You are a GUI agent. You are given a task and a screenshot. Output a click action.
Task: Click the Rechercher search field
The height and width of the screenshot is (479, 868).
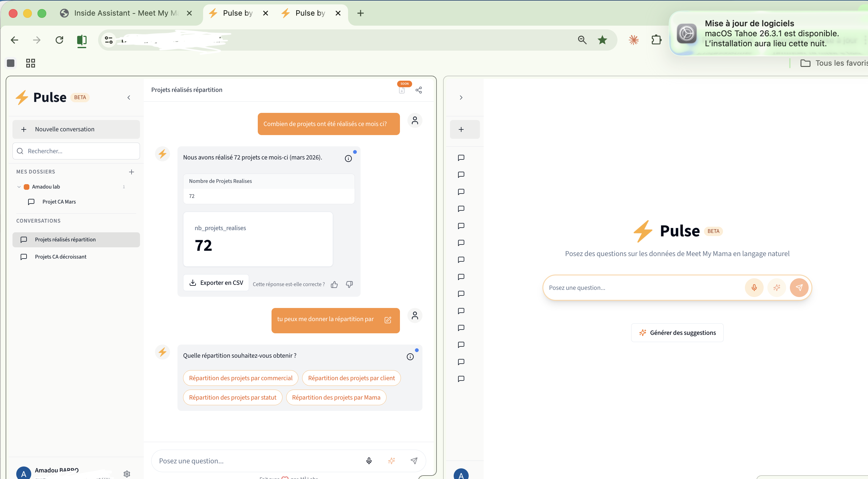(76, 151)
